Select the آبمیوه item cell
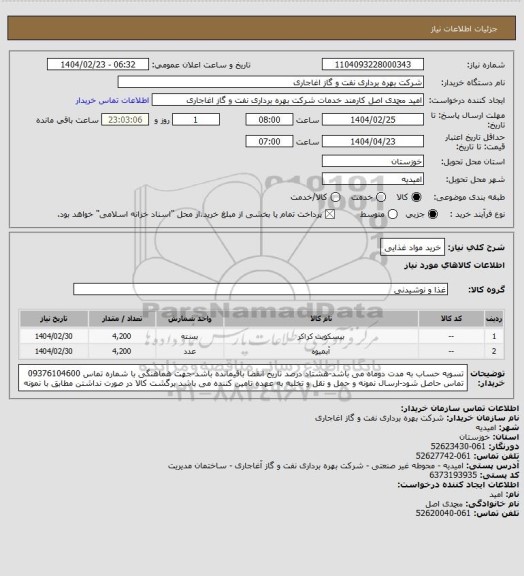This screenshot has width=524, height=576. 321,351
